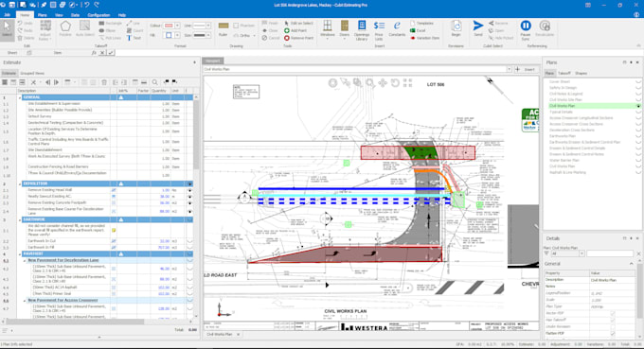Choose the Text annotation tool

click(134, 38)
